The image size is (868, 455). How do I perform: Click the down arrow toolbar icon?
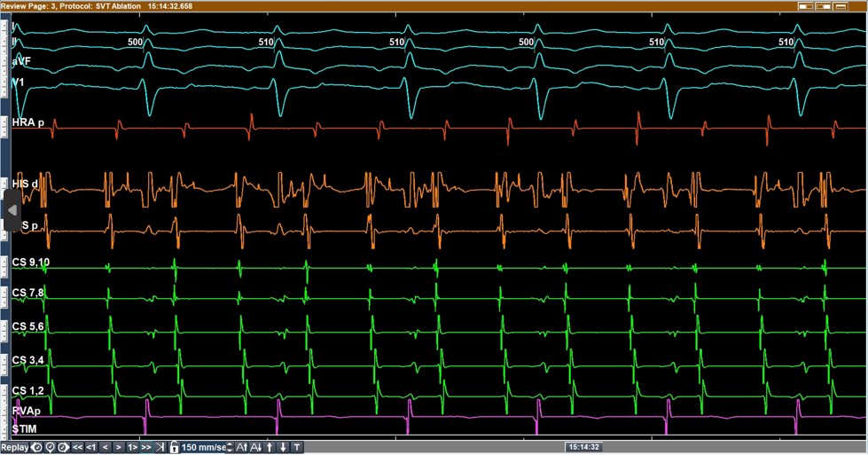coord(283,447)
